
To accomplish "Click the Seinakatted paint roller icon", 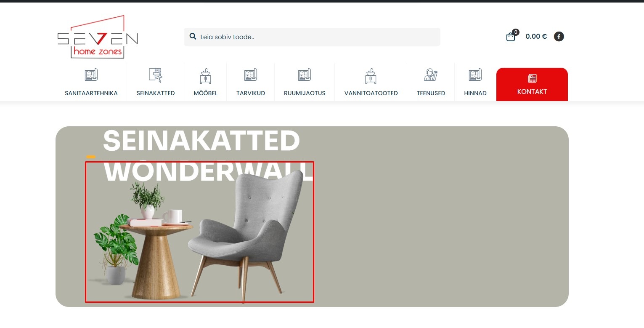I will (155, 75).
